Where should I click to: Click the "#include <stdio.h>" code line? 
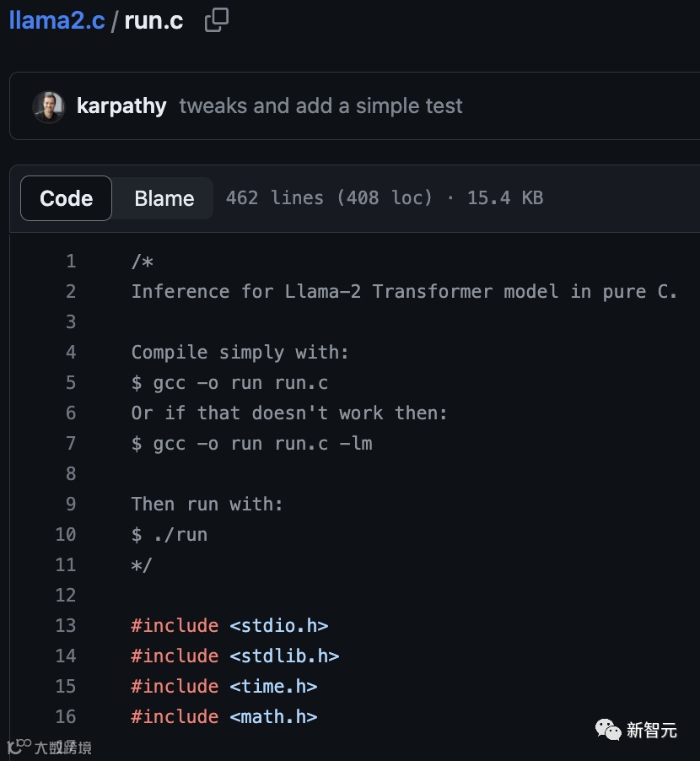coord(229,626)
